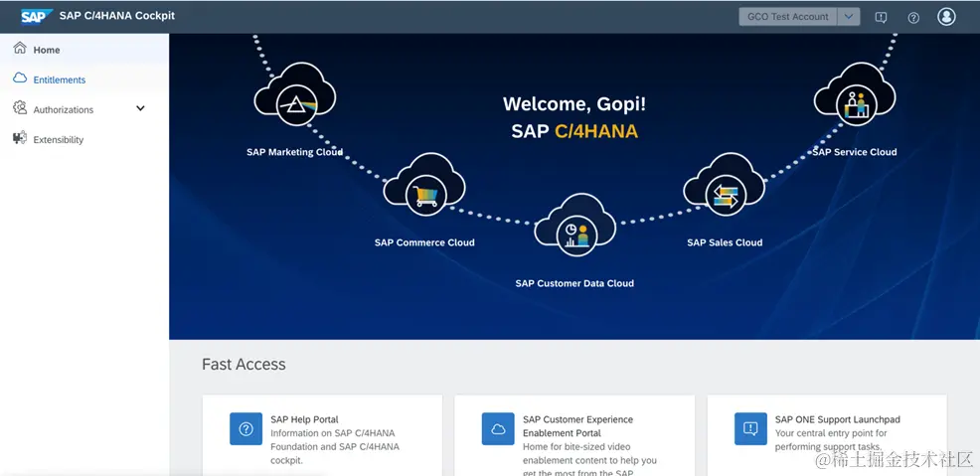Open the help question mark icon

pyautogui.click(x=913, y=18)
